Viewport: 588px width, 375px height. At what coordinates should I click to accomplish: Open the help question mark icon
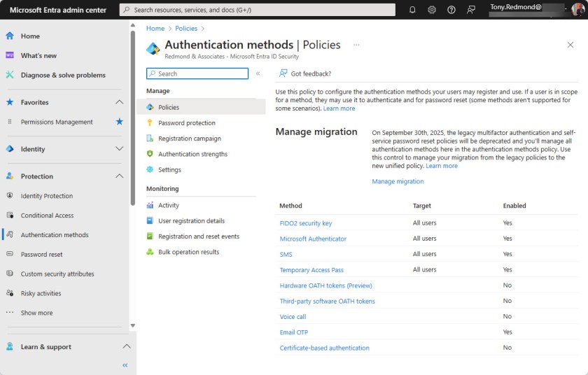451,10
